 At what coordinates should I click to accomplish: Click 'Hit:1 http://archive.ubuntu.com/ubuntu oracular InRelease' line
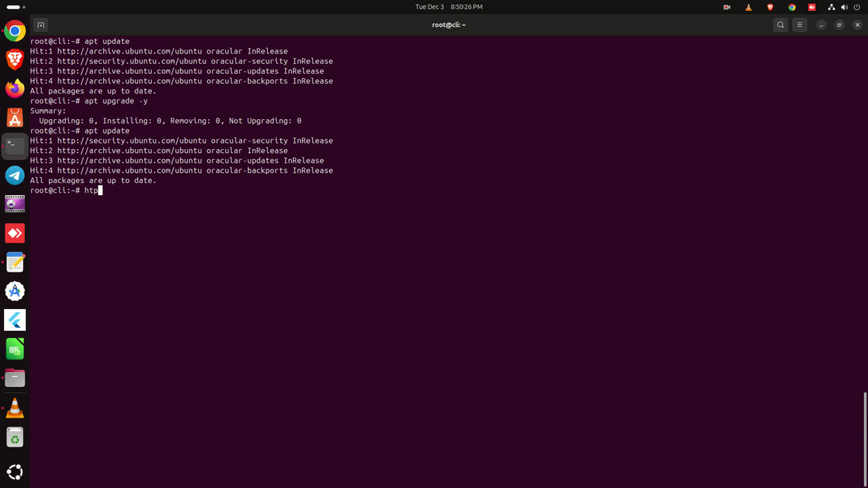click(x=159, y=52)
